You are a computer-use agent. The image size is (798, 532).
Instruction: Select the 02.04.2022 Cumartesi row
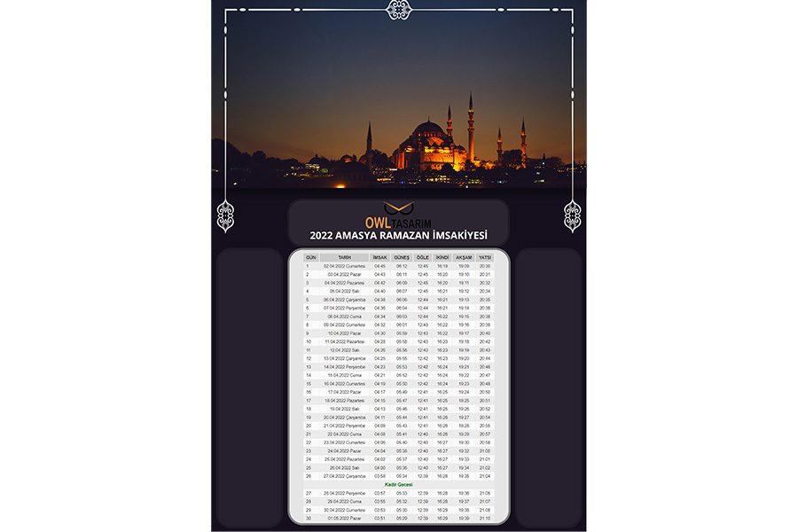click(x=398, y=266)
